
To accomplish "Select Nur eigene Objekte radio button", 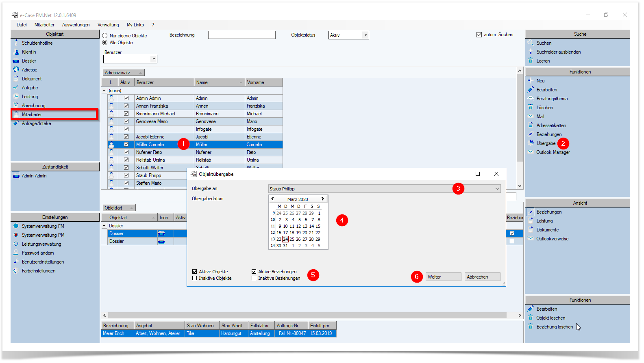I will click(x=105, y=36).
